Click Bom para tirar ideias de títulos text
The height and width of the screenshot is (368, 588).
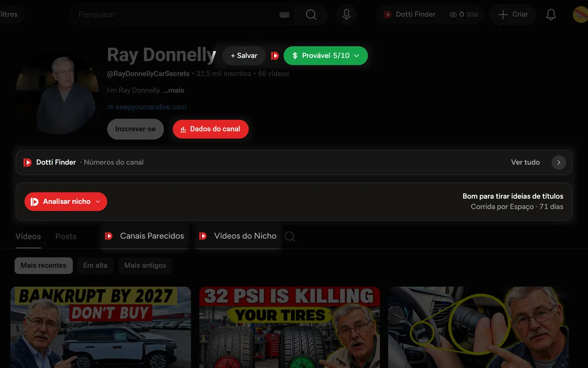click(x=513, y=196)
